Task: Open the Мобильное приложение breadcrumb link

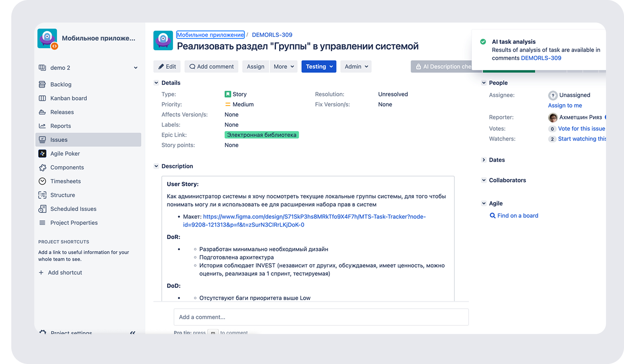Action: point(210,35)
